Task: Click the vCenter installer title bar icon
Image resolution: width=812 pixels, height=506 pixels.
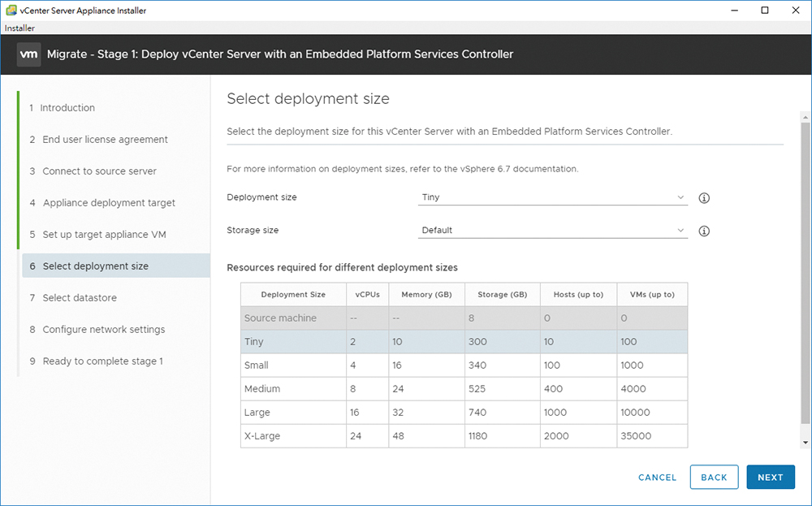Action: (11, 11)
